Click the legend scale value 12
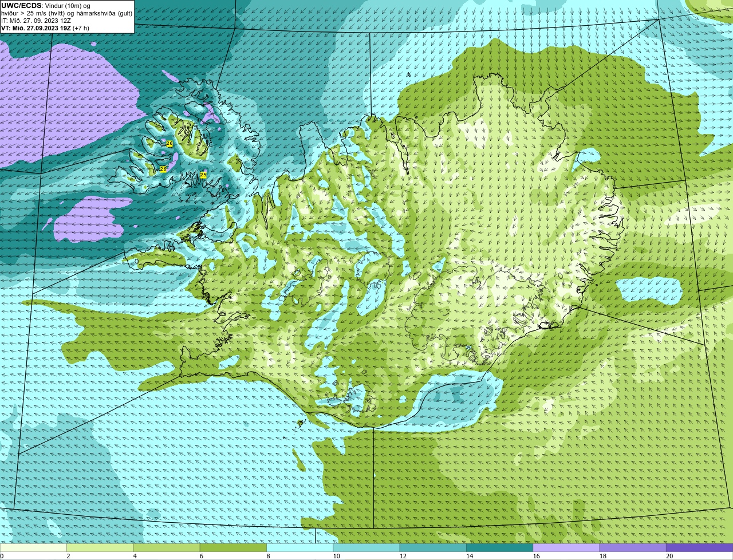 pyautogui.click(x=403, y=556)
